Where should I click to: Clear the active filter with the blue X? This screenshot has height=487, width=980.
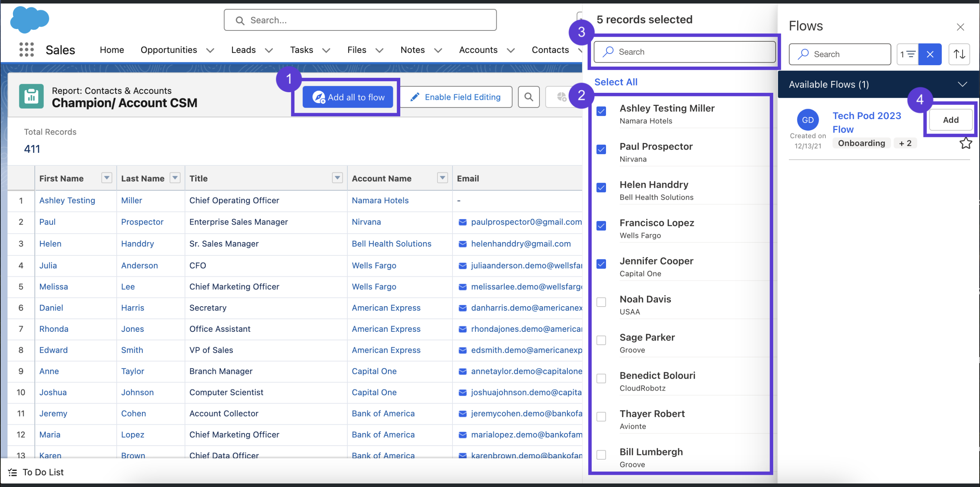click(930, 54)
